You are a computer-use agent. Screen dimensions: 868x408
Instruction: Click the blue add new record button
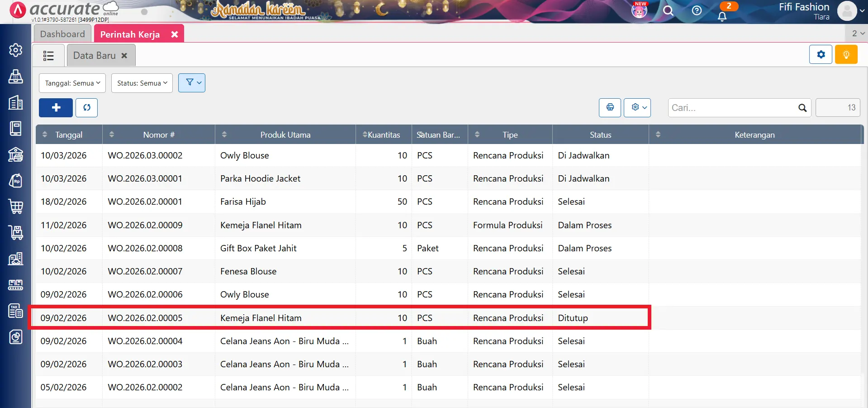click(x=56, y=108)
